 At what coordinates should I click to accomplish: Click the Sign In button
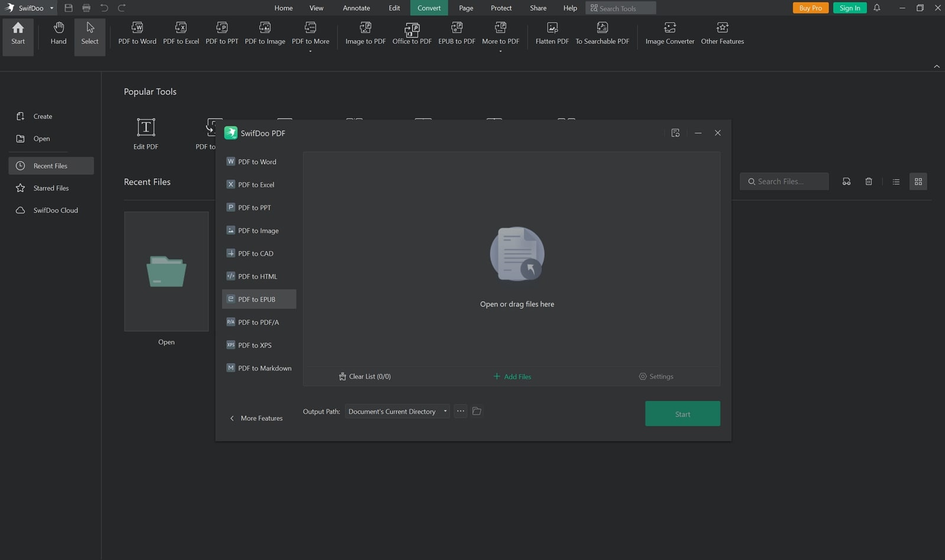click(849, 8)
